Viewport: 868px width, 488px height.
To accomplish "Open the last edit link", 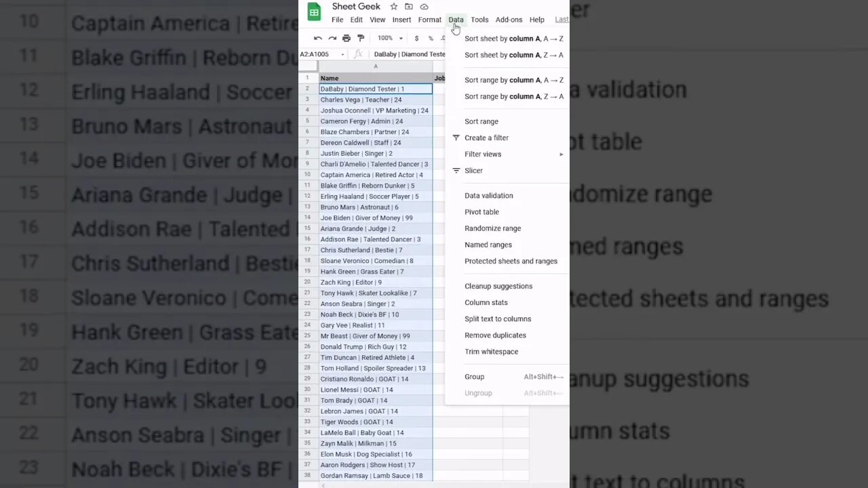I will 561,20.
